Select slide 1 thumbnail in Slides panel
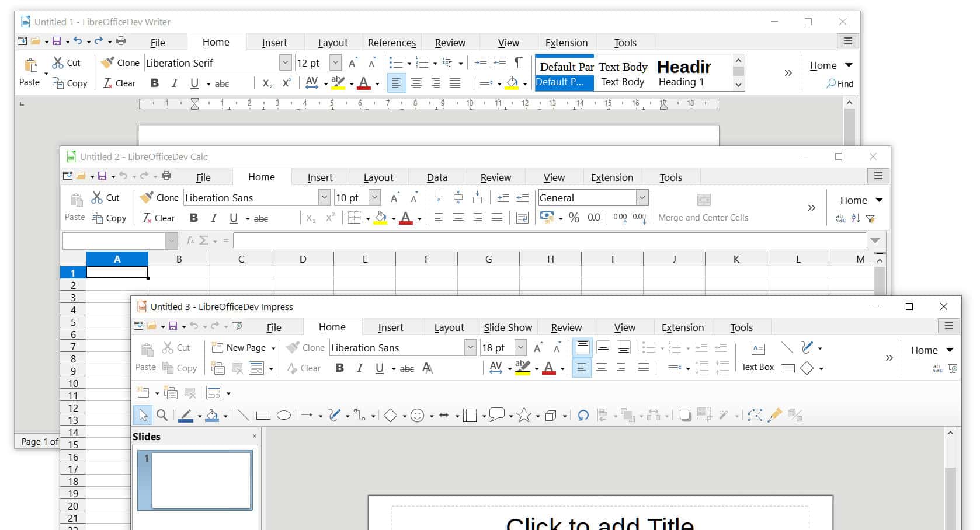 tap(196, 480)
